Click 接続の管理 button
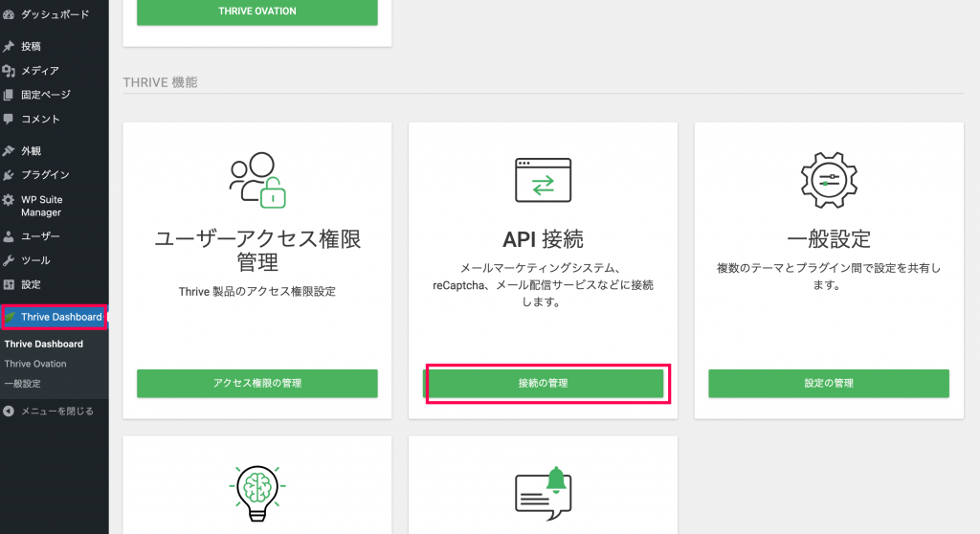 coord(544,384)
